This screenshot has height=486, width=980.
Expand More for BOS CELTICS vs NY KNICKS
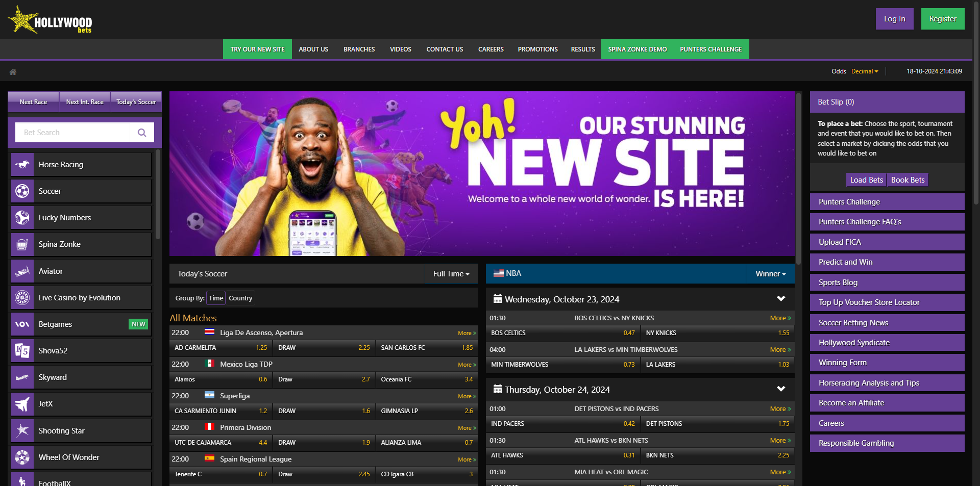coord(780,318)
